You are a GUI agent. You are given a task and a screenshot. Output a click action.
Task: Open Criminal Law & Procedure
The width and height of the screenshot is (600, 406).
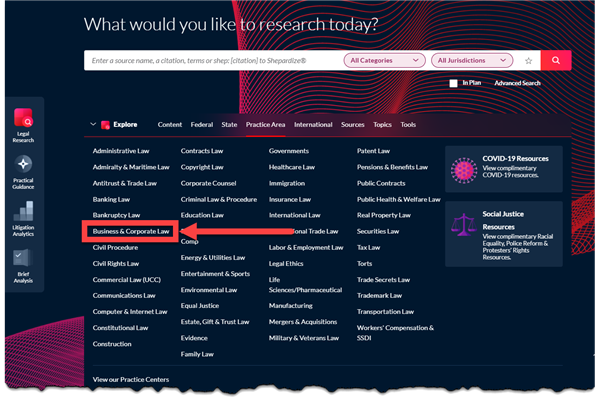point(218,199)
